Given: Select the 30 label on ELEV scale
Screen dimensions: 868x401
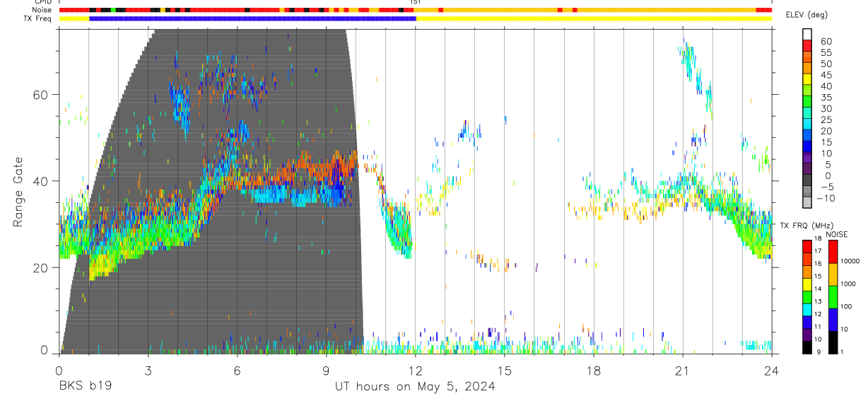Looking at the screenshot, I should [826, 108].
